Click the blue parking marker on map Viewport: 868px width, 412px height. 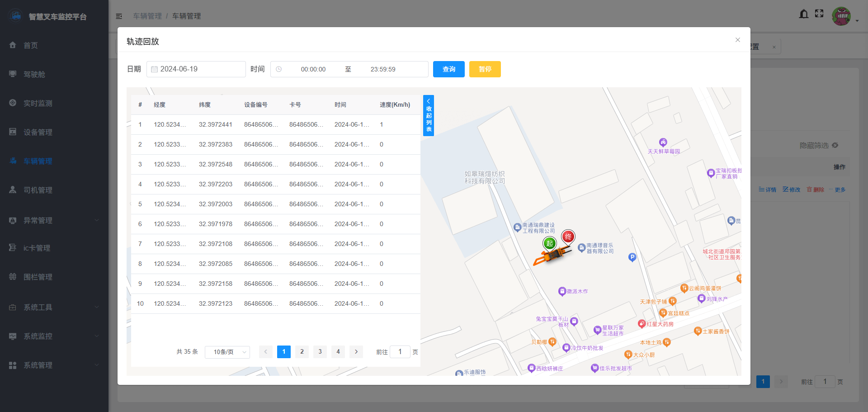(x=632, y=257)
